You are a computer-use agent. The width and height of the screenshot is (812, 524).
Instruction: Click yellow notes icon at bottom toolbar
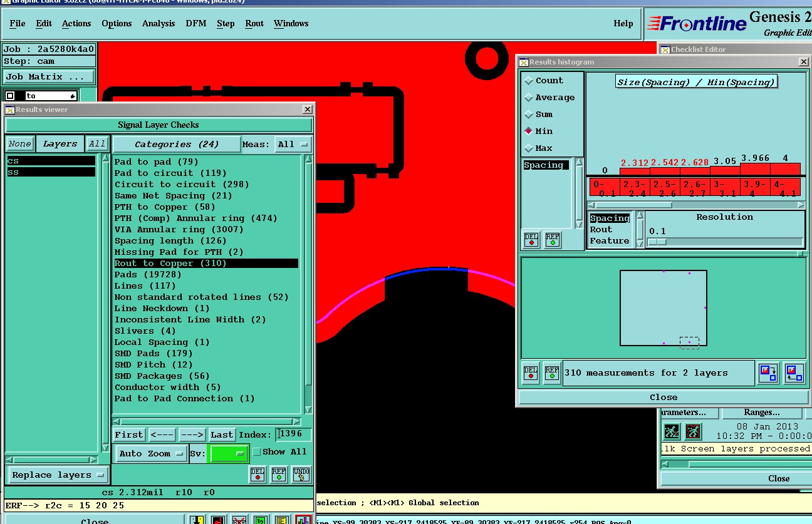282,520
